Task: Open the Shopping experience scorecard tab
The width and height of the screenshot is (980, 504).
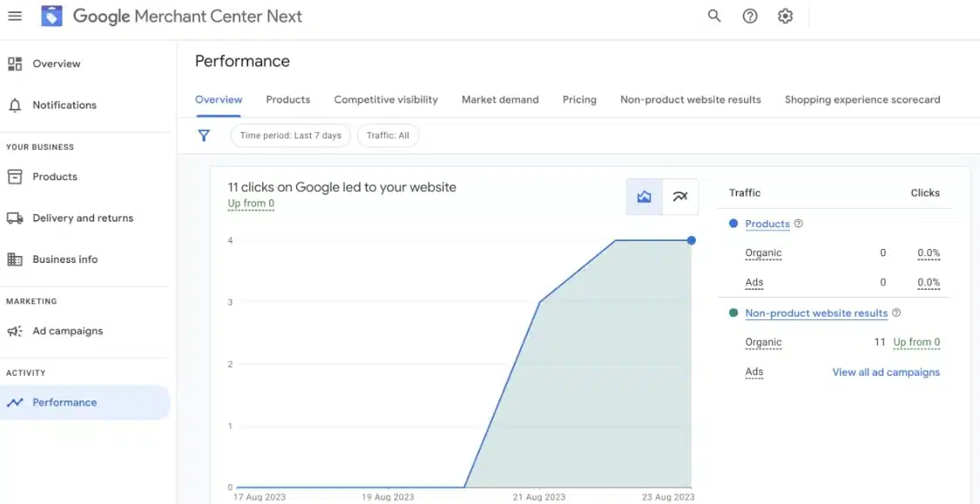Action: pyautogui.click(x=862, y=99)
